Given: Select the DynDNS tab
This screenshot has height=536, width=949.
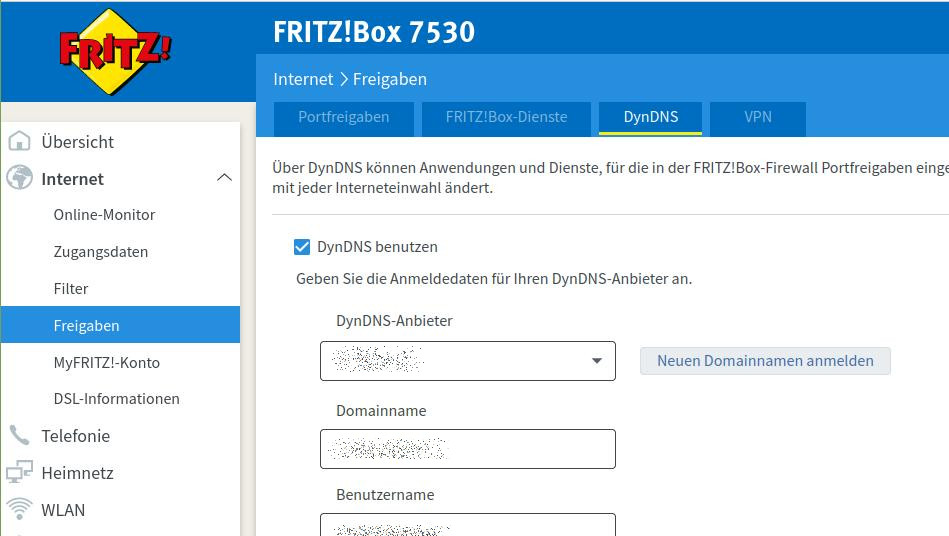Looking at the screenshot, I should [651, 117].
